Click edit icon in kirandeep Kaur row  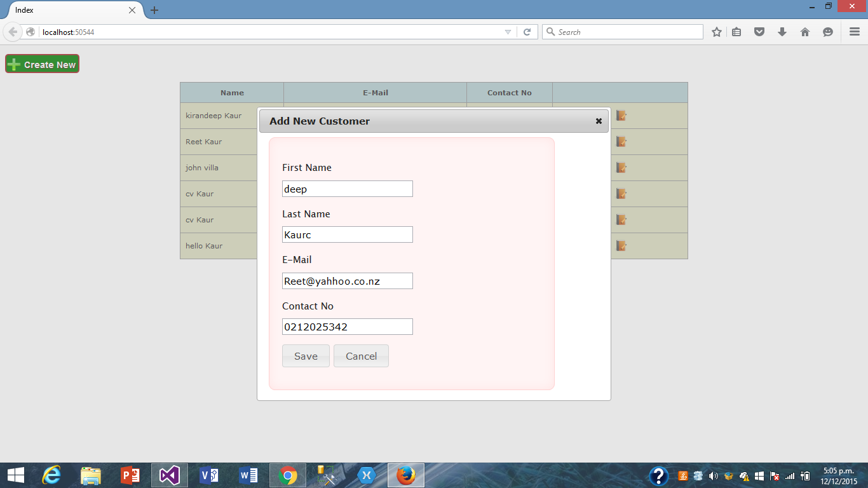621,116
